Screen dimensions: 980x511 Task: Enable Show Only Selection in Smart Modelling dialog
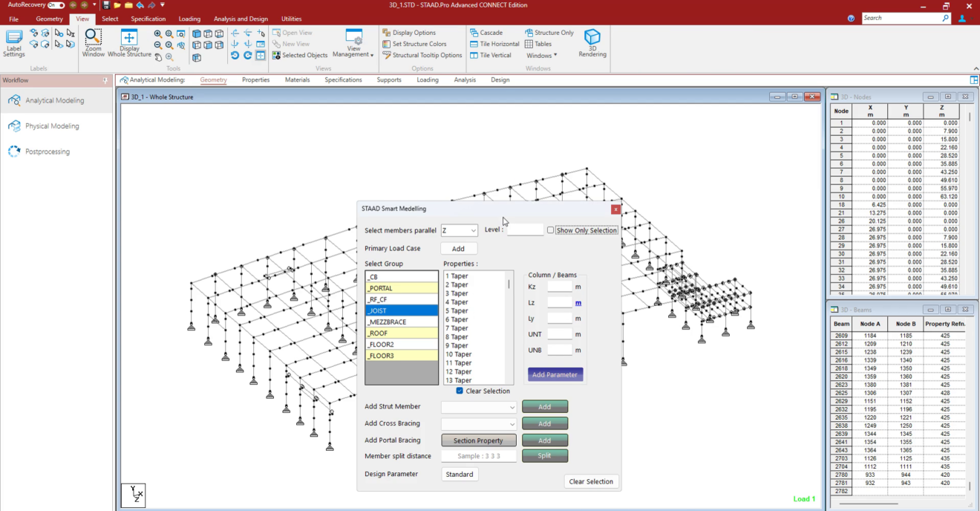551,230
